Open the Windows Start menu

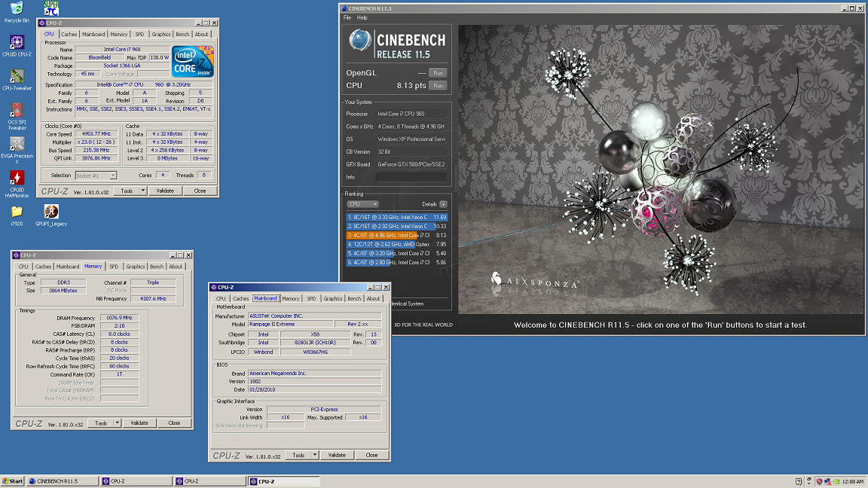pos(13,481)
